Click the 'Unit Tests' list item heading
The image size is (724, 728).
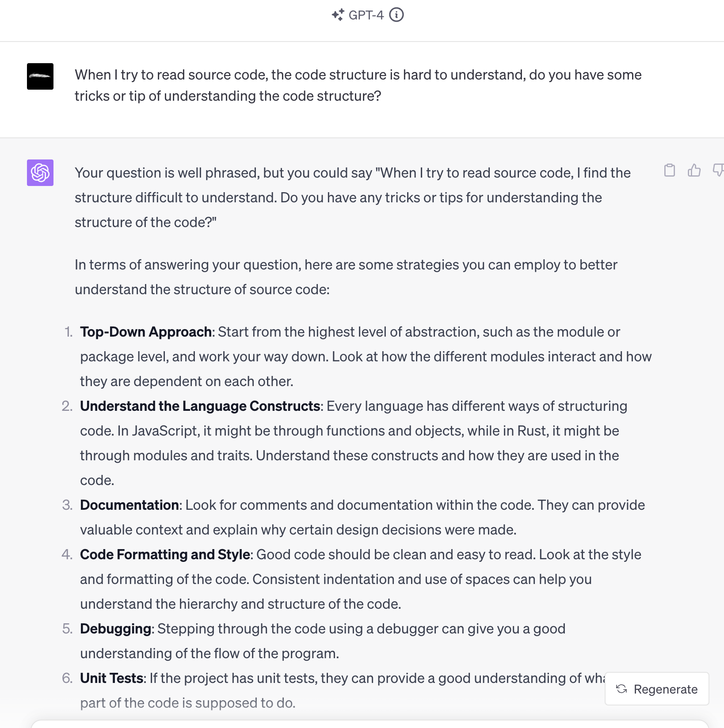111,678
